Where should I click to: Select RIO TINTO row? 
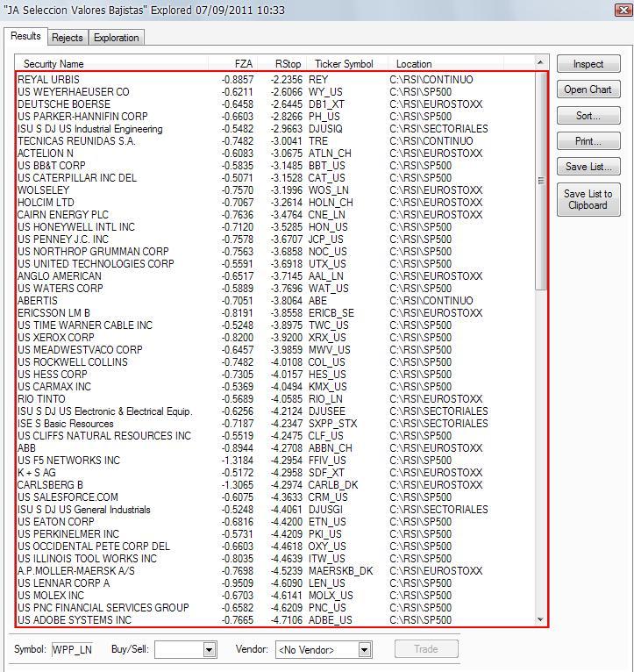tap(275, 399)
